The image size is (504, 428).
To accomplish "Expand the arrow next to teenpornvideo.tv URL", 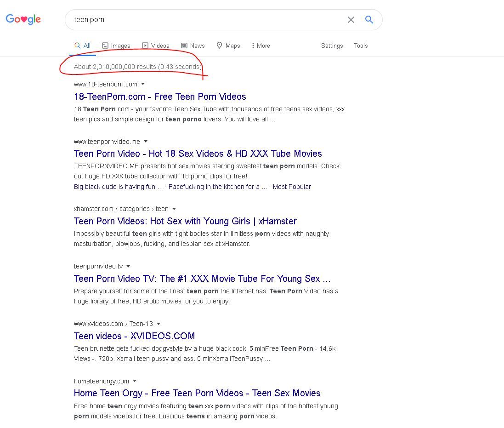I will coord(128,266).
